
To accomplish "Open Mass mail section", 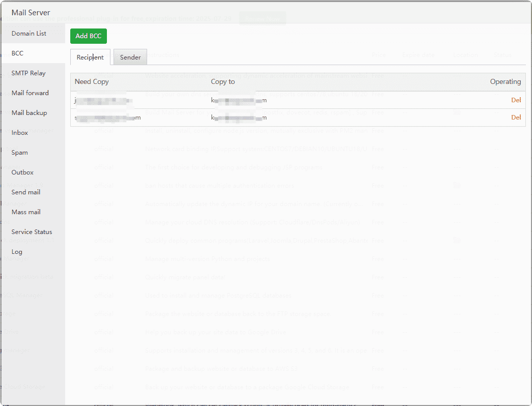I will (x=26, y=212).
